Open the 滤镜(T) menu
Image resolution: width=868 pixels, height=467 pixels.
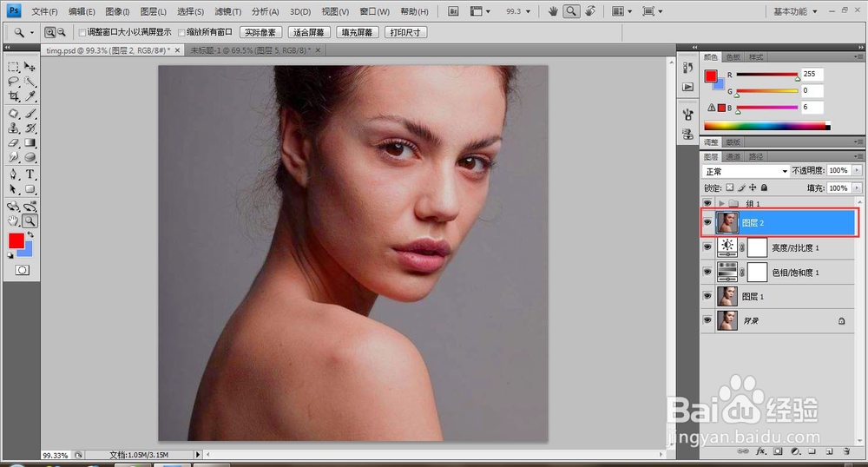click(x=228, y=11)
